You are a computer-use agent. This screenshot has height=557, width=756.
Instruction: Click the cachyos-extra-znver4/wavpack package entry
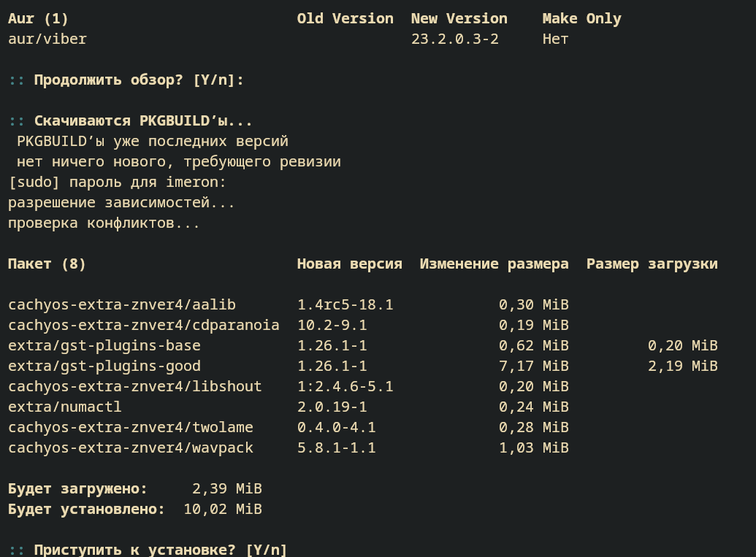(x=131, y=448)
